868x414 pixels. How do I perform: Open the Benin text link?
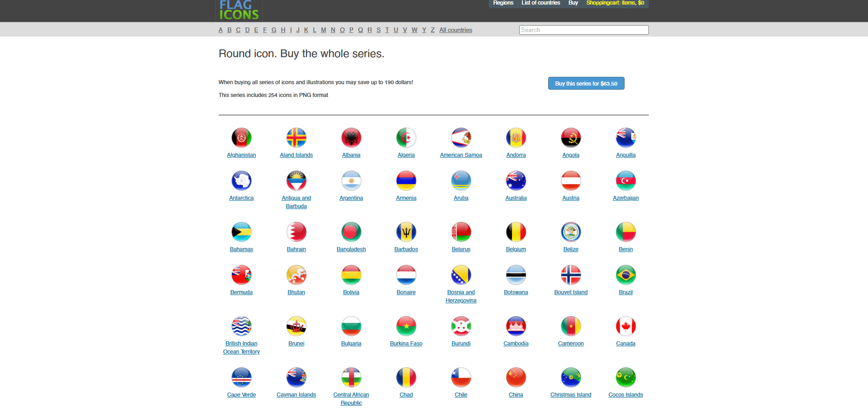pyautogui.click(x=626, y=249)
